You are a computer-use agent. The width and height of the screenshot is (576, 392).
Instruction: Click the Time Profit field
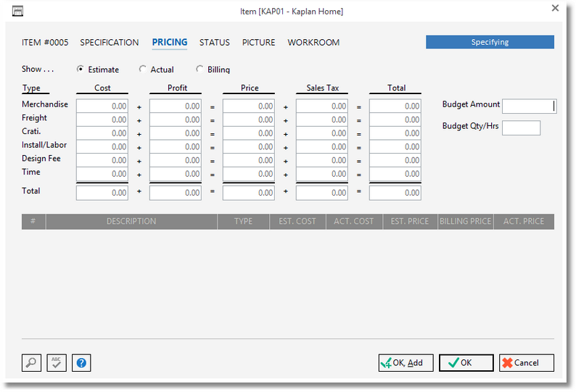pyautogui.click(x=176, y=174)
